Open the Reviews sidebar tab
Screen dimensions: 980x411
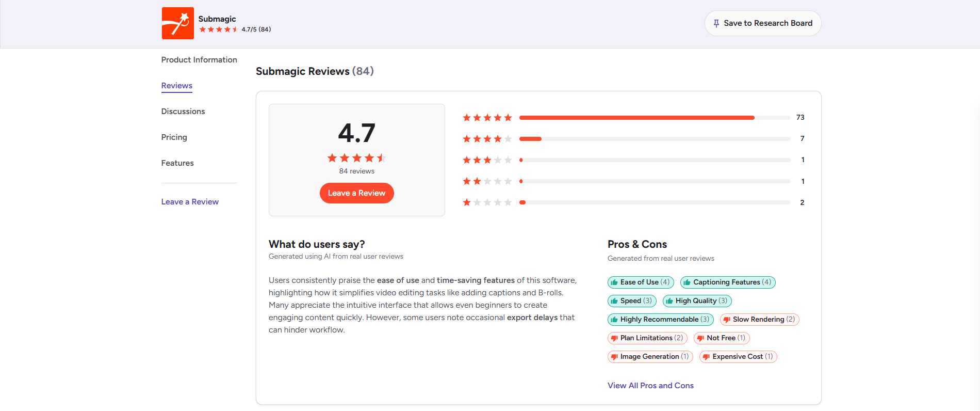point(177,86)
